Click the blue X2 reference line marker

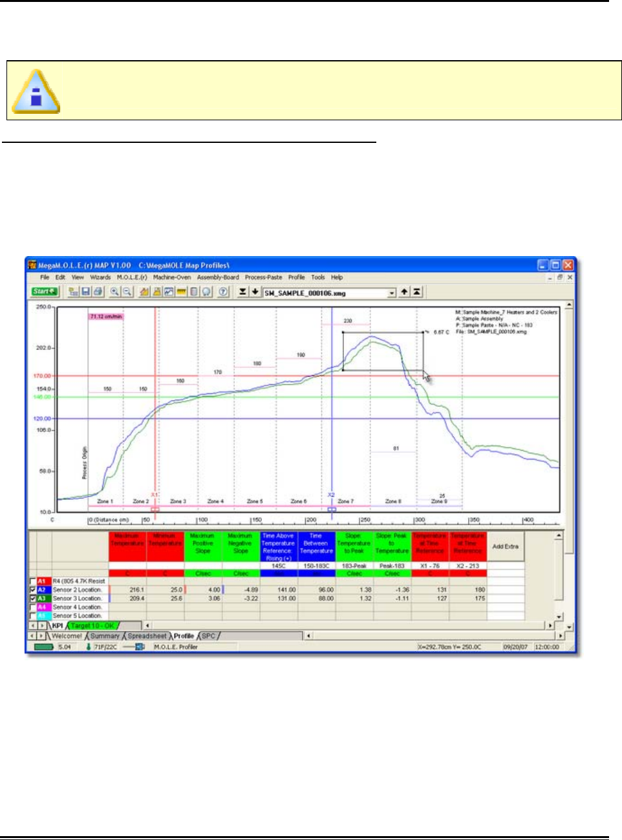tap(332, 510)
